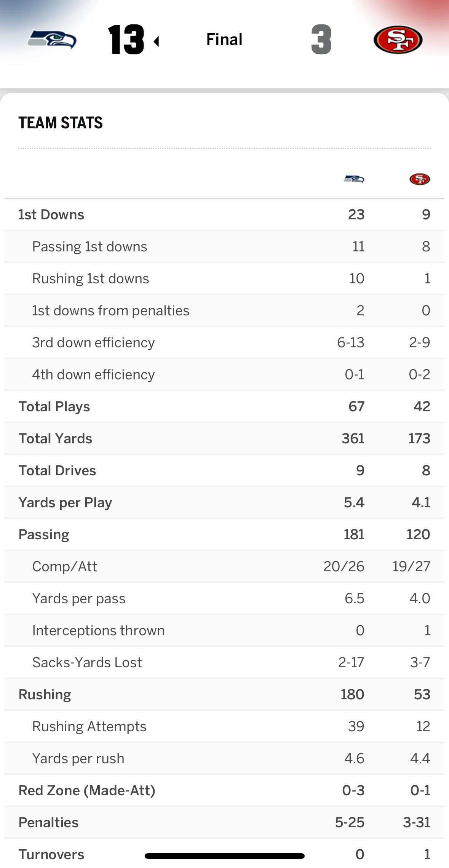Select the Turnovers row label
The width and height of the screenshot is (449, 868).
51,854
